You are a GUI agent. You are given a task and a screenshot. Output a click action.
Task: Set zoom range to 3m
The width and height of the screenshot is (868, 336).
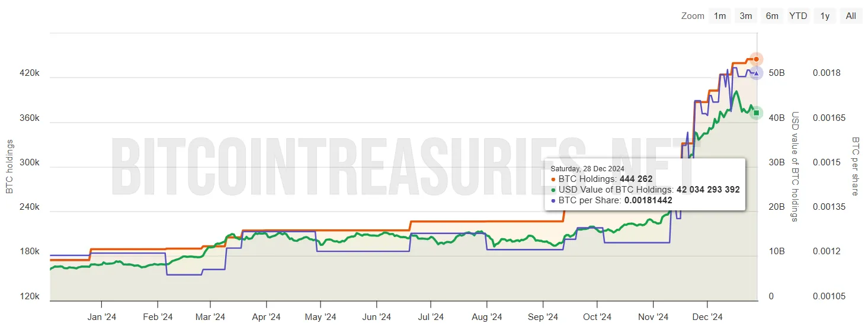(746, 16)
